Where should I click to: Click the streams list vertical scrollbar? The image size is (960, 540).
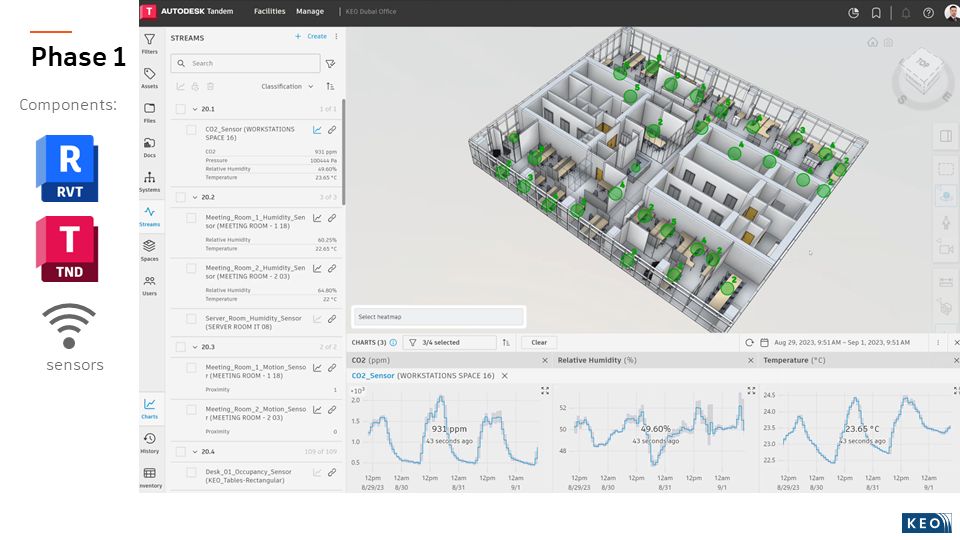[x=343, y=152]
